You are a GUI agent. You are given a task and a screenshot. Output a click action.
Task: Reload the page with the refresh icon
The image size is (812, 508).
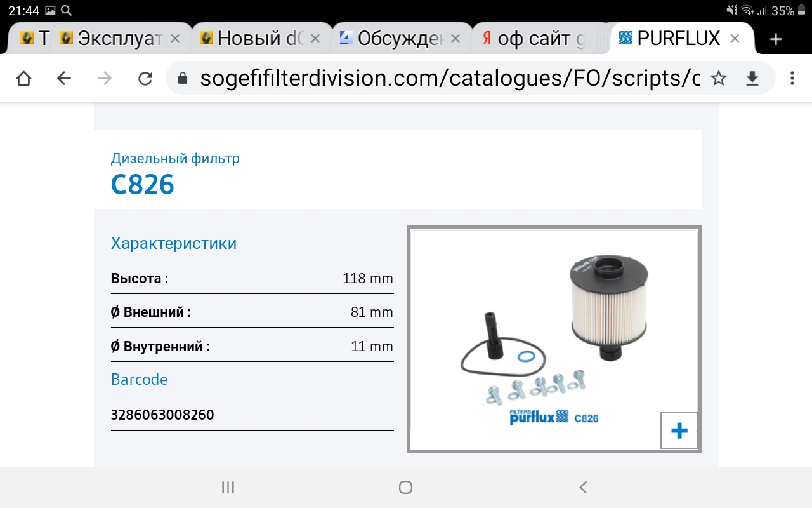145,78
